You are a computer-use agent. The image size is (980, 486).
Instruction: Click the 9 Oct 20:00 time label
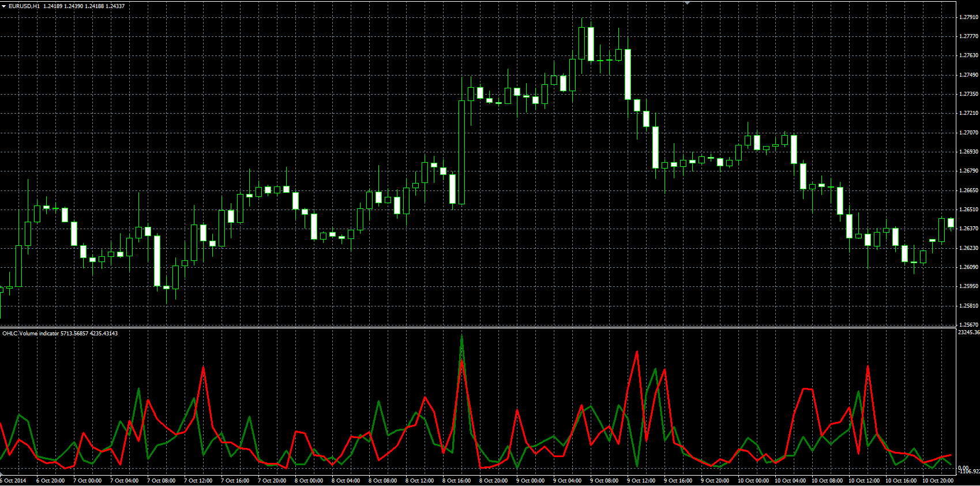(715, 481)
